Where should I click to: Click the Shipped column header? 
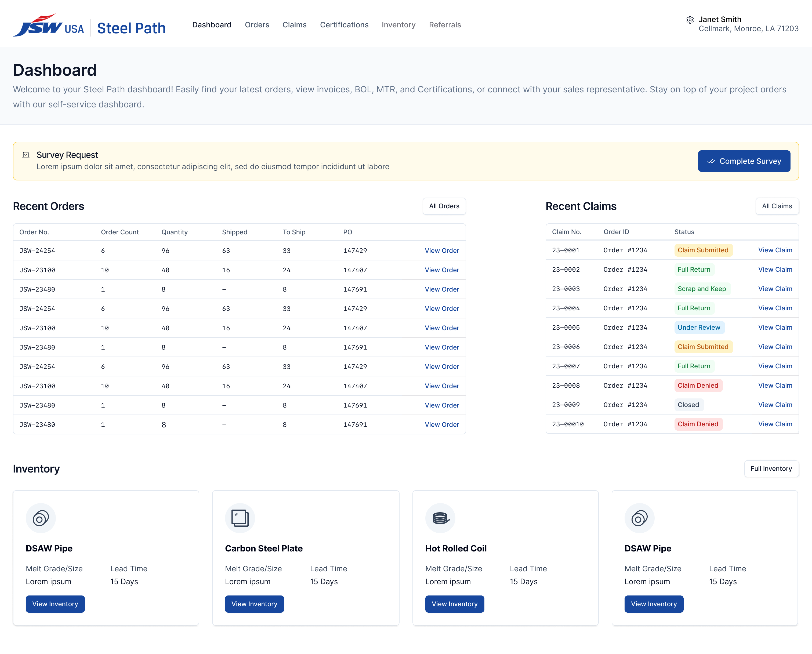tap(235, 232)
